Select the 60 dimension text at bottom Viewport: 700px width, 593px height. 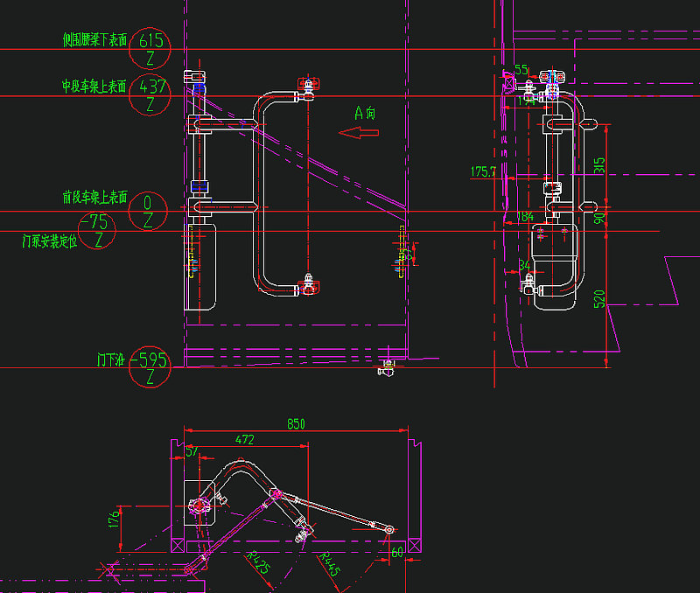click(397, 552)
